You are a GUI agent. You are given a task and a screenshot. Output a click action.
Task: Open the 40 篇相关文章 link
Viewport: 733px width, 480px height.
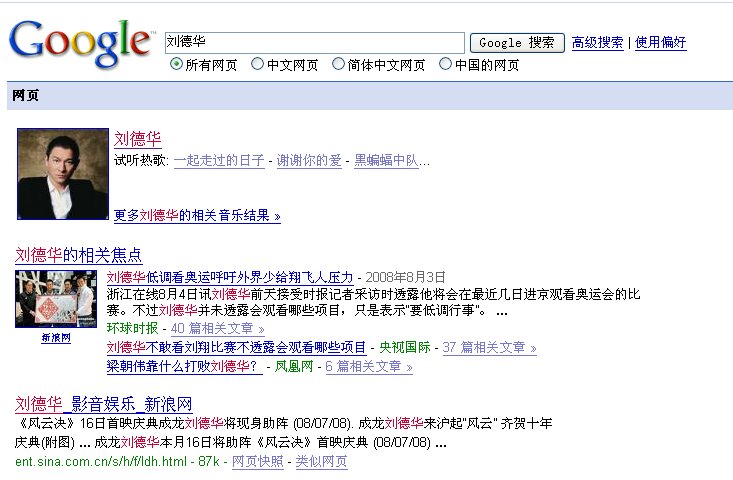point(218,329)
